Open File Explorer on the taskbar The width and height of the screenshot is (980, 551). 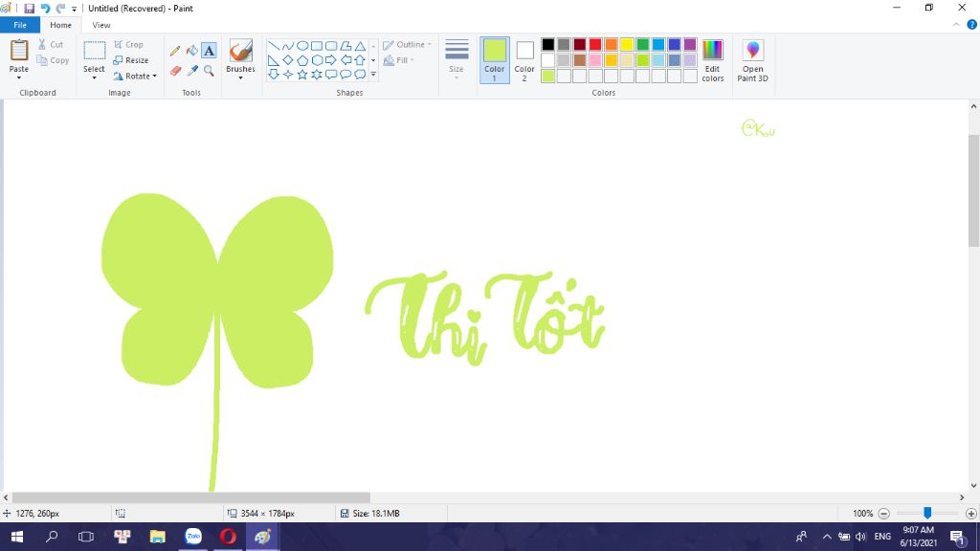(x=158, y=536)
